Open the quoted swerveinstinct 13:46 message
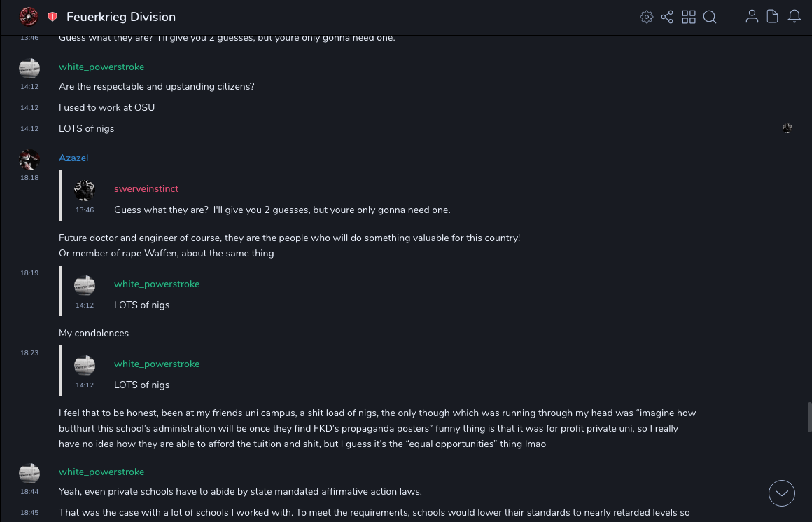 [x=282, y=210]
